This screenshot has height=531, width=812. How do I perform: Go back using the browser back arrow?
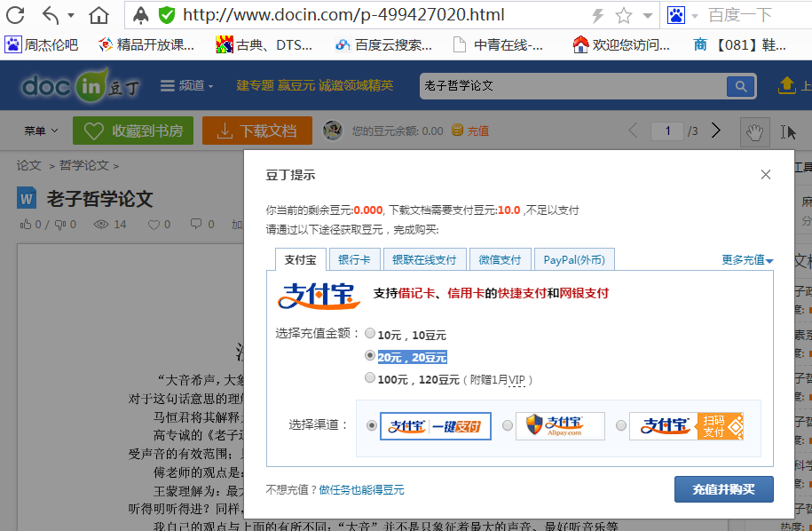coord(51,15)
